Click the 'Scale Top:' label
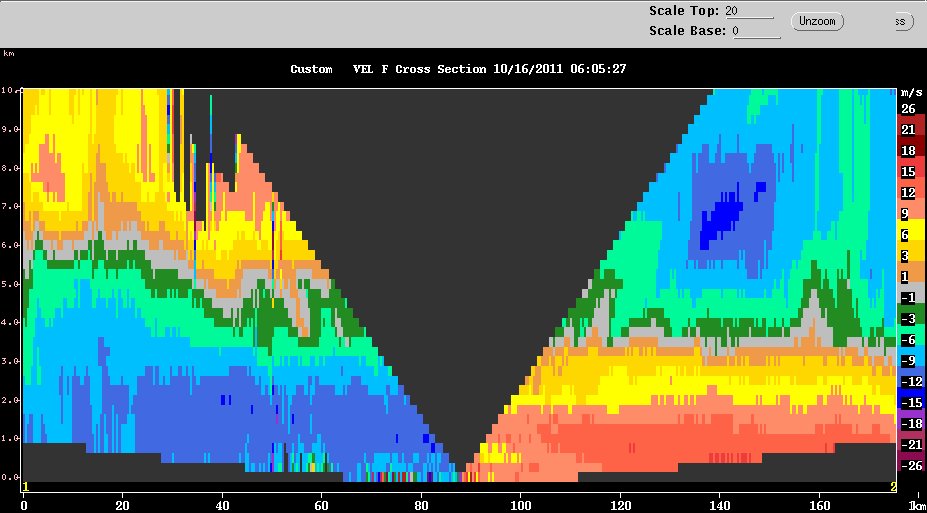The width and height of the screenshot is (927, 513). click(684, 11)
